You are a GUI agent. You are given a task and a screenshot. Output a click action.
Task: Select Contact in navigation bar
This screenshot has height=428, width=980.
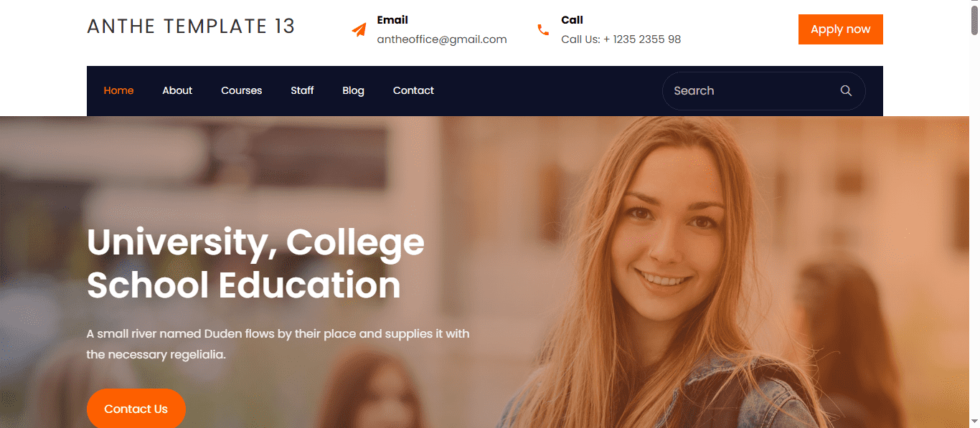(413, 90)
